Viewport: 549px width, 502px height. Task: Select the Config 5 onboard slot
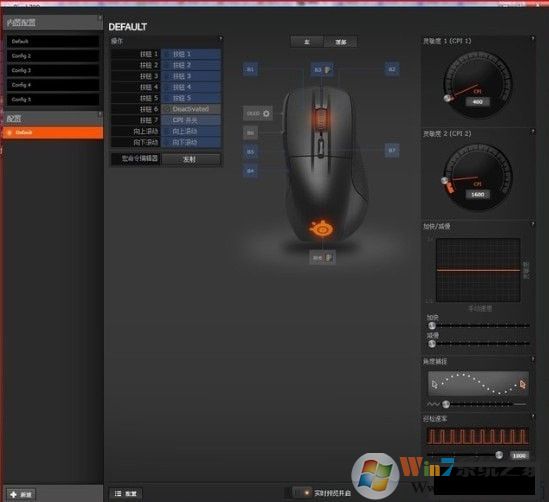click(x=53, y=99)
